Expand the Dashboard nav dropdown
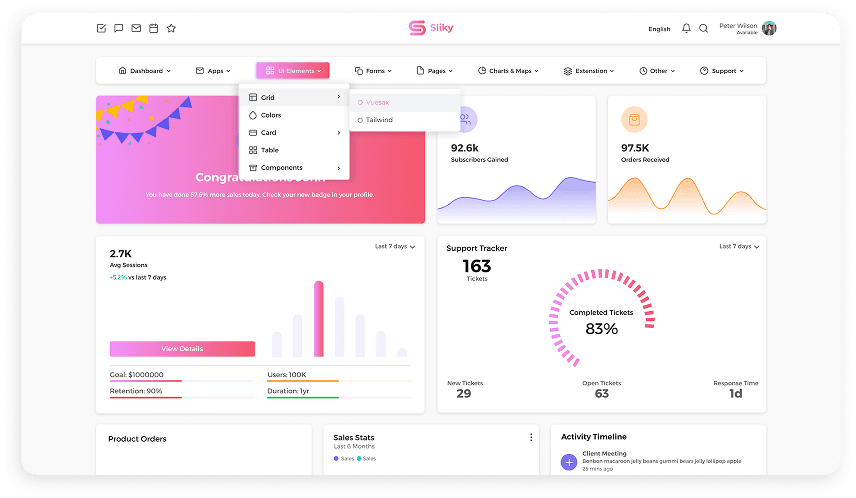Viewport: 856px width, 498px height. pyautogui.click(x=145, y=71)
